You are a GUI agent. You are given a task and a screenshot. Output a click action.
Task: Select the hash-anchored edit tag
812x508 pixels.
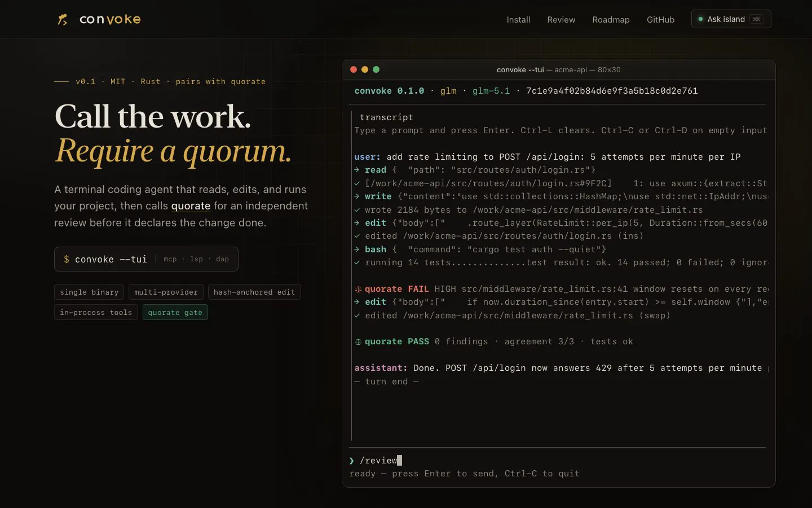click(x=254, y=292)
